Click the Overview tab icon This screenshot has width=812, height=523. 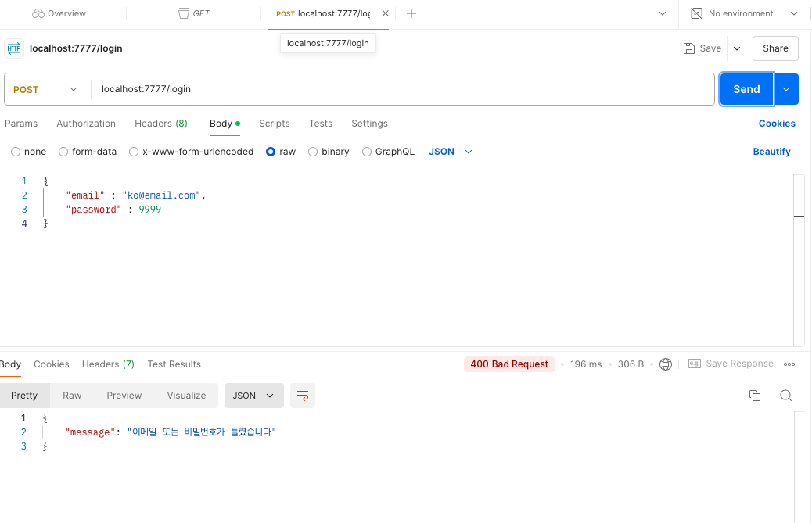pos(38,13)
